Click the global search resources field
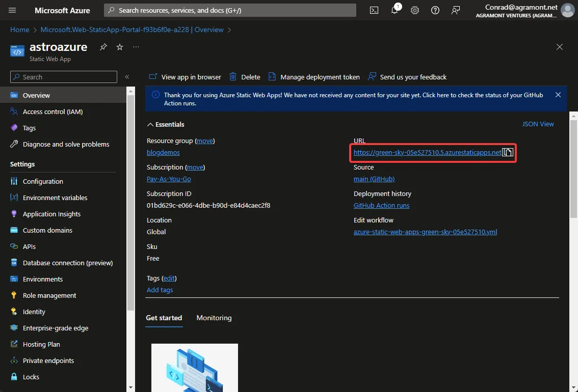The height and width of the screenshot is (392, 578). click(230, 10)
